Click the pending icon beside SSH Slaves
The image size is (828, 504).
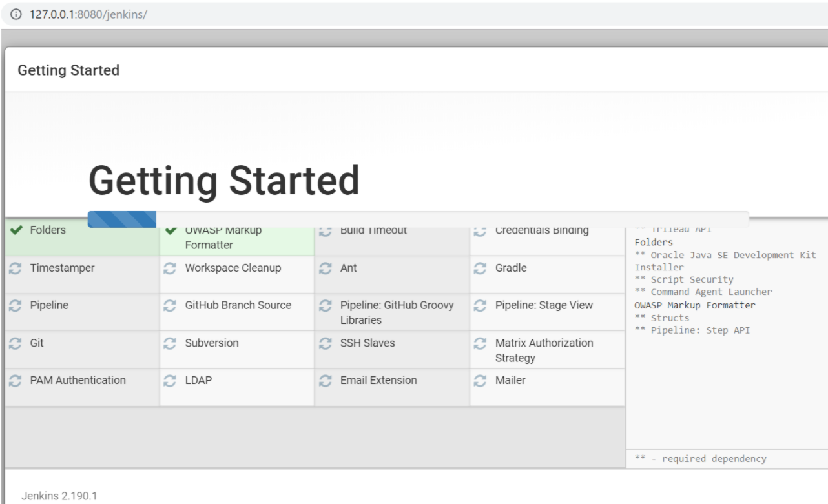[x=326, y=343]
